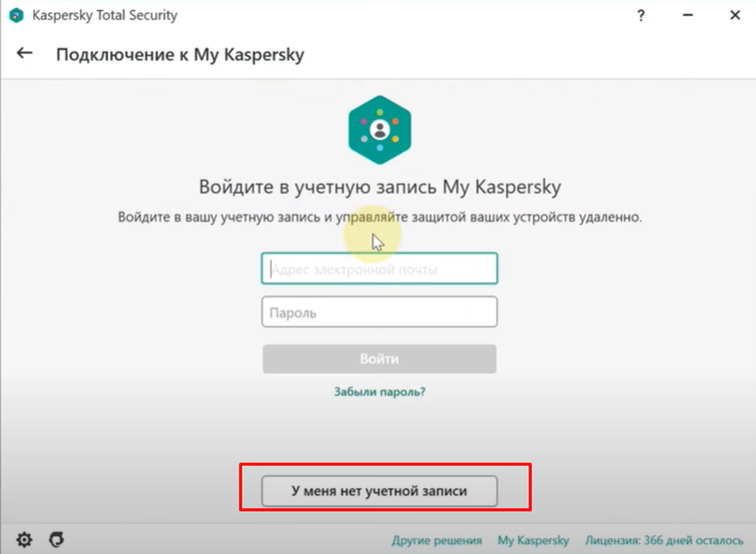
Task: Click the question mark help icon
Action: coord(641,16)
